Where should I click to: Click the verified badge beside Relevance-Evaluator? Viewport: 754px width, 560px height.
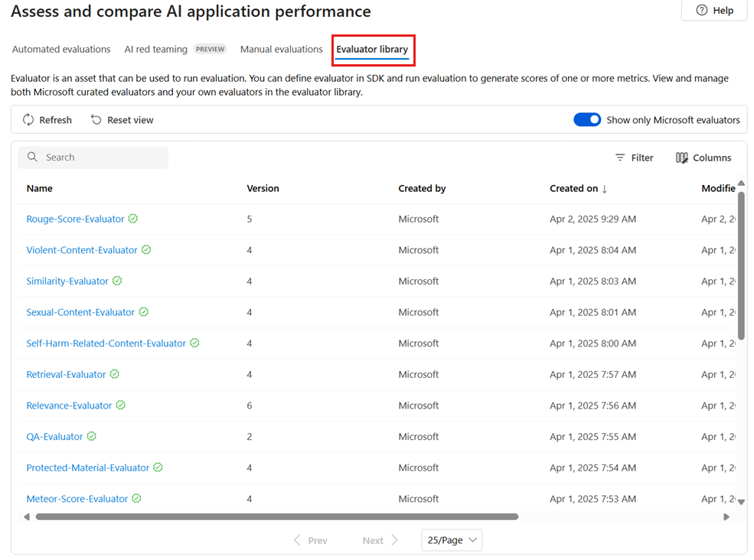(x=121, y=405)
